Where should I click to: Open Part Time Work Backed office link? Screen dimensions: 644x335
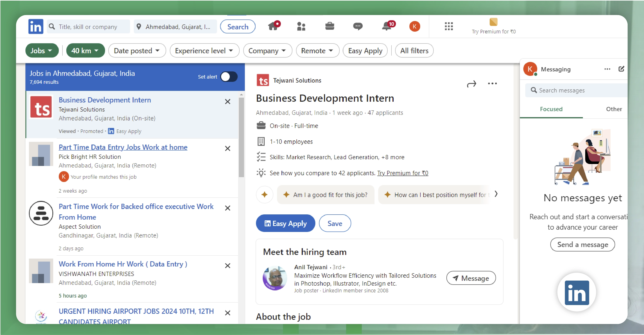tap(136, 212)
